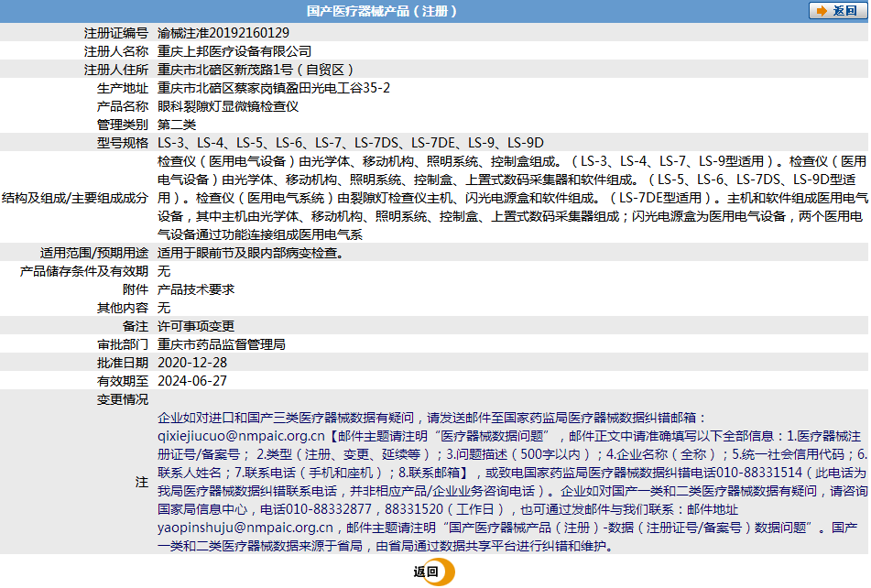
Task: Click the 结构及组成/主要组成成分 row label
Action: [x=75, y=198]
